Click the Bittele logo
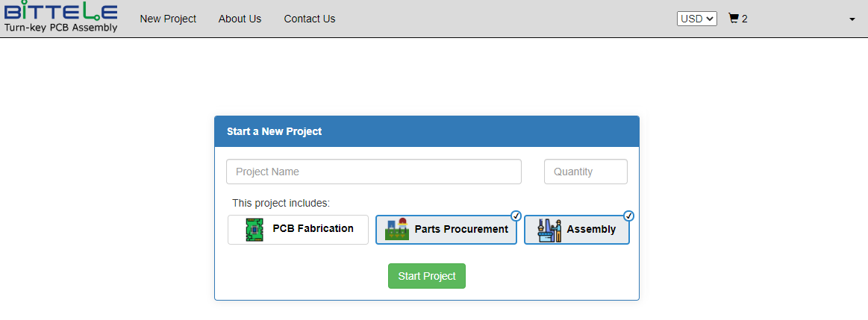 point(61,17)
